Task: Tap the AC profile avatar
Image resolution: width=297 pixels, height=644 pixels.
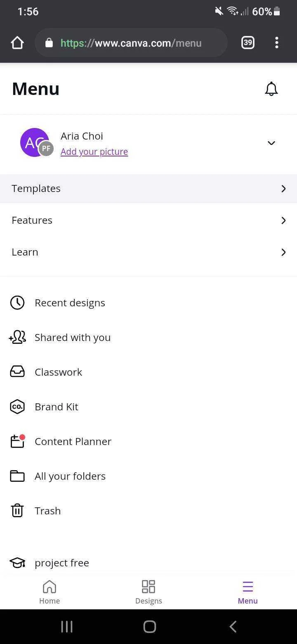Action: (35, 142)
